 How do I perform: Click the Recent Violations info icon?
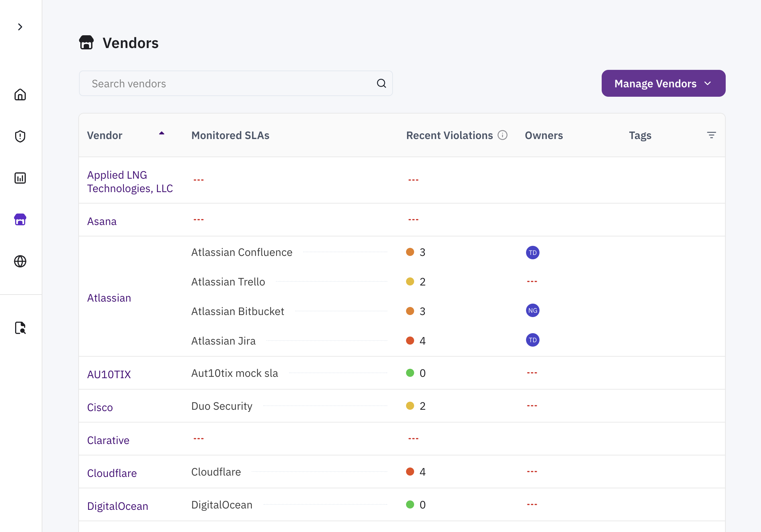coord(503,135)
